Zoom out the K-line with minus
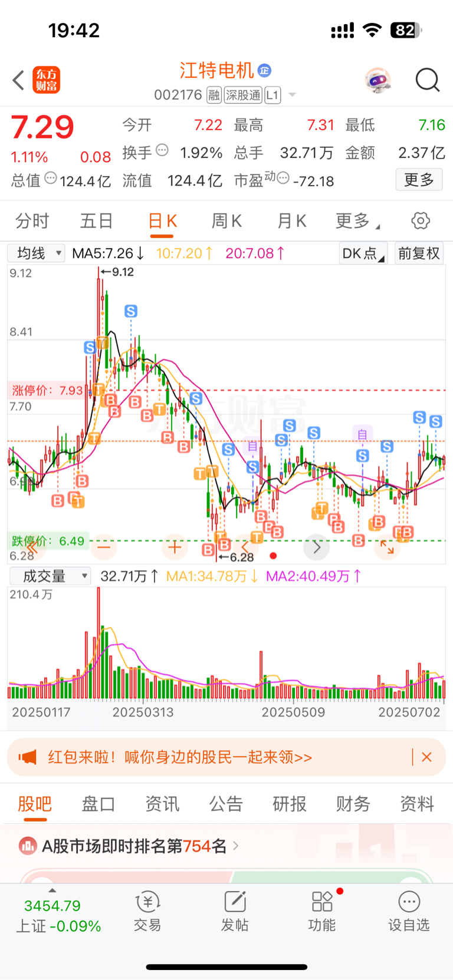Image resolution: width=453 pixels, height=980 pixels. coord(104,547)
